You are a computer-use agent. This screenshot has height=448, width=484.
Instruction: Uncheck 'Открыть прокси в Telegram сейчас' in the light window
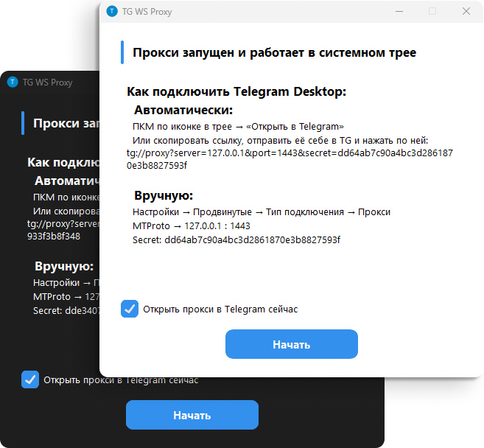[130, 309]
